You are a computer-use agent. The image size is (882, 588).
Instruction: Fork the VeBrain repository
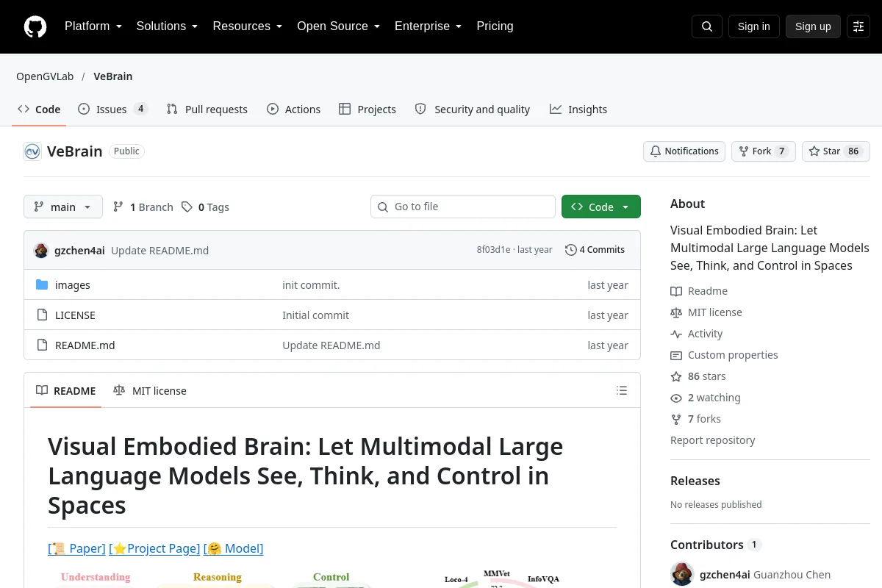coord(764,151)
